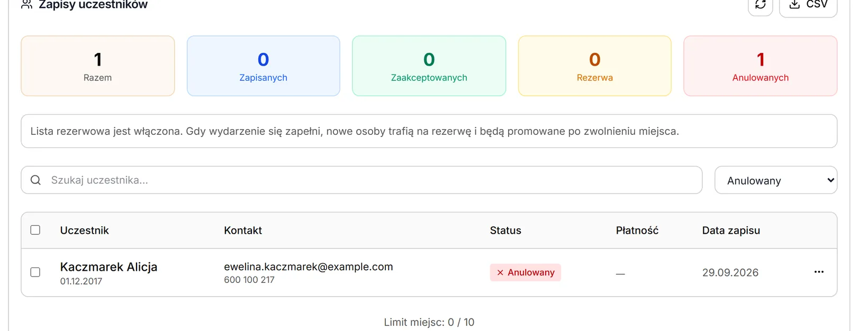This screenshot has width=868, height=331.
Task: Toggle the select-all header checkbox
Action: [x=35, y=230]
